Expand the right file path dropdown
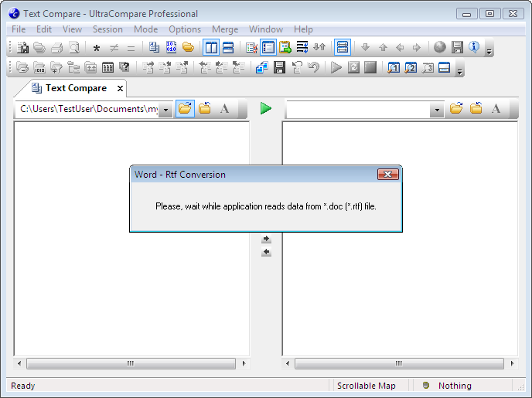 click(437, 110)
